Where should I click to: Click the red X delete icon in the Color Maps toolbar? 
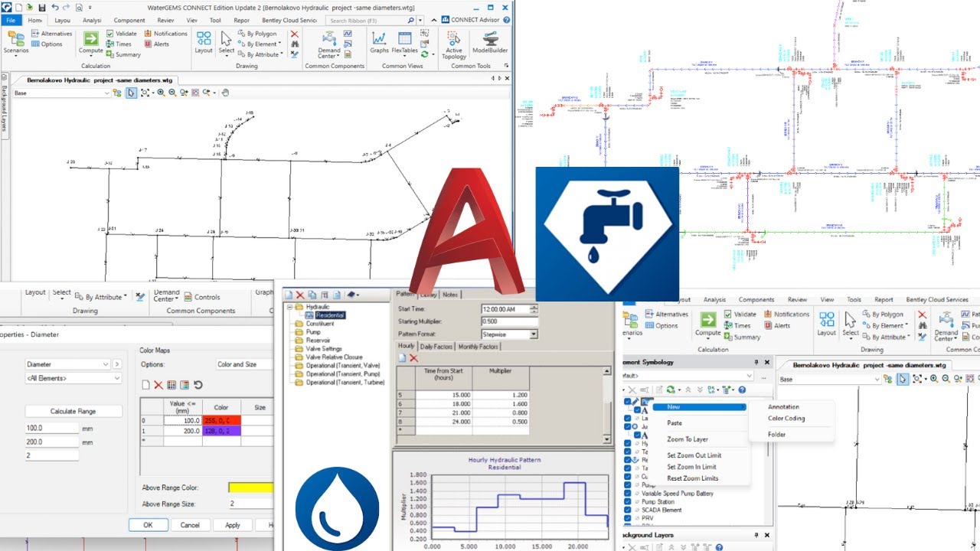158,385
